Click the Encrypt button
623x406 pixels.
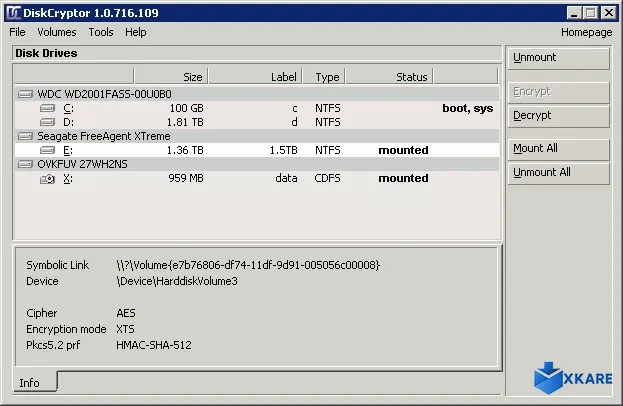558,92
